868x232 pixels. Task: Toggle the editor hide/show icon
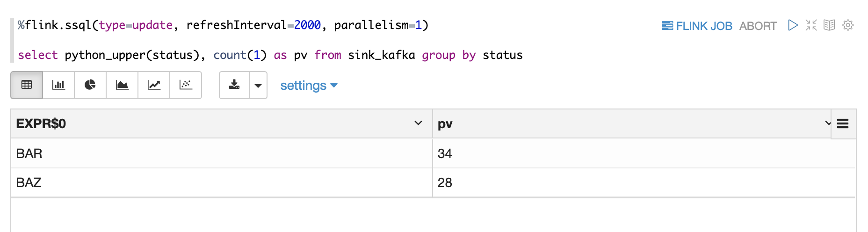811,25
